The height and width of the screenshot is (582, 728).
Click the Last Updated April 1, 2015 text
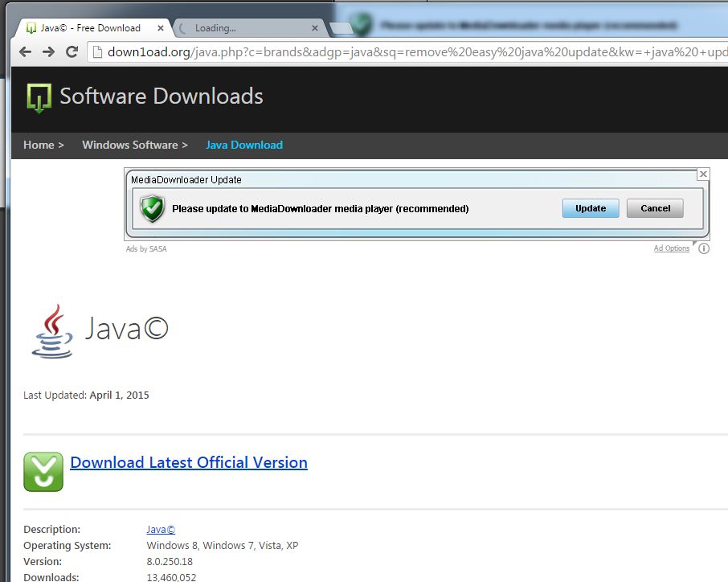click(x=86, y=396)
